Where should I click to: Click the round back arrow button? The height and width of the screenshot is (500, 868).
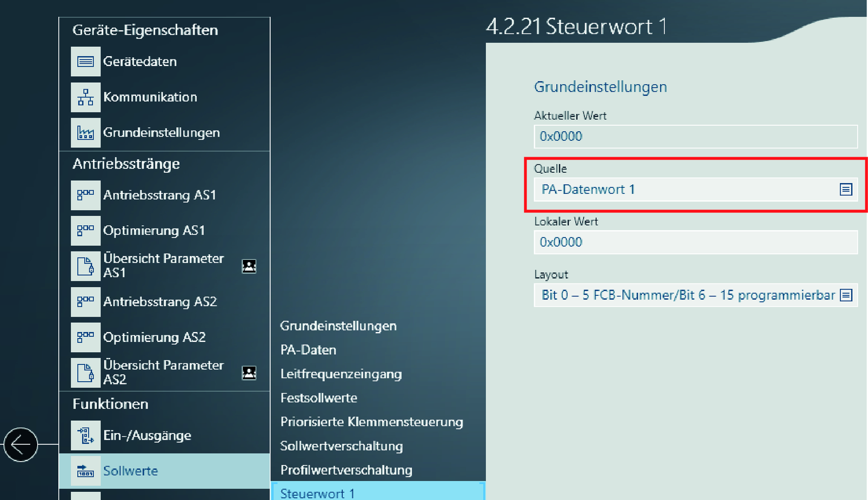click(x=21, y=444)
